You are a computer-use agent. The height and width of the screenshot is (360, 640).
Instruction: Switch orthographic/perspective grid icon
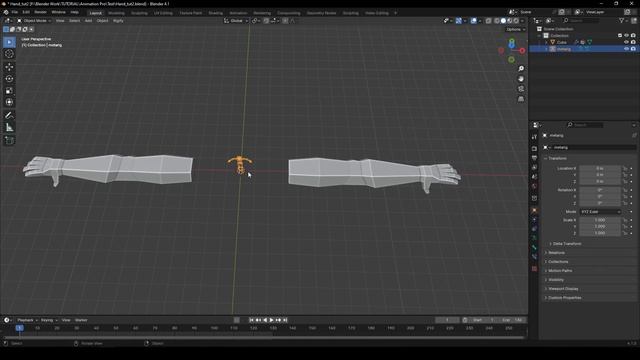point(521,99)
